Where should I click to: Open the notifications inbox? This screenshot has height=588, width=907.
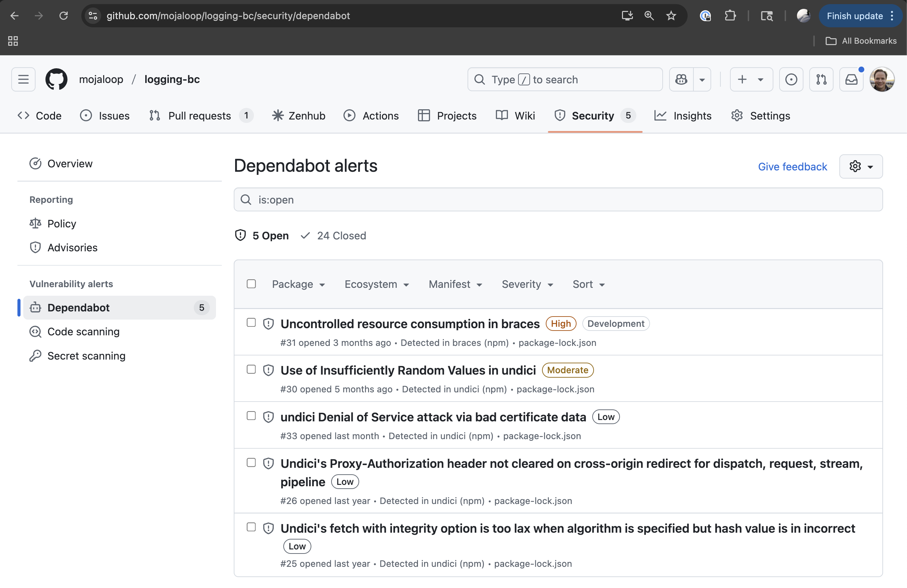point(851,79)
